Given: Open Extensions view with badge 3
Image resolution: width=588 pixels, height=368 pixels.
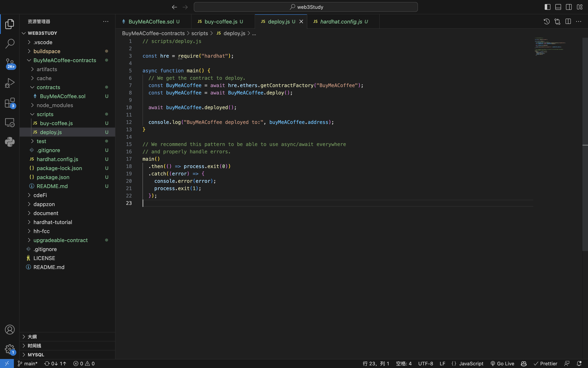Looking at the screenshot, I should coord(10,103).
